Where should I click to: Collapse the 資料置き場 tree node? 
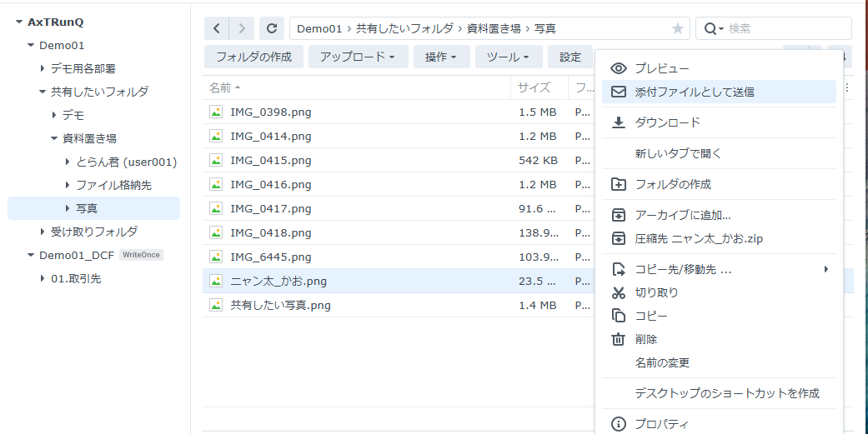click(54, 138)
